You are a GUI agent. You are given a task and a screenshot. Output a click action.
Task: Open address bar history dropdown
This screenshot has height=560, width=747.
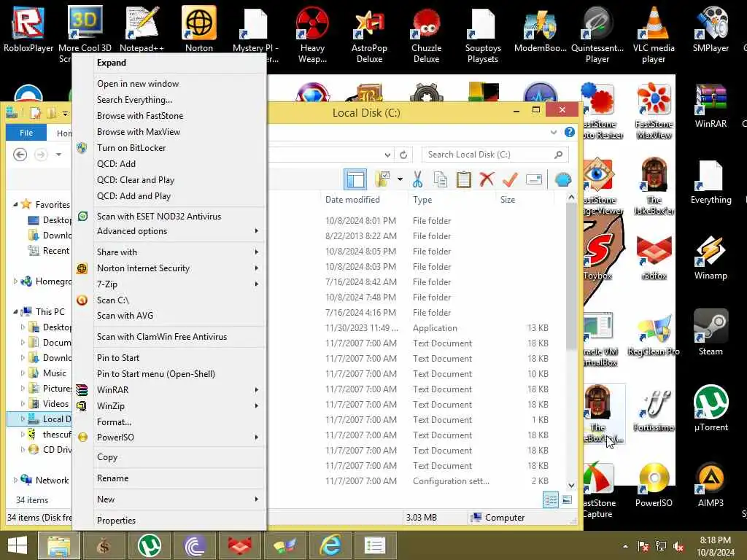pyautogui.click(x=388, y=155)
